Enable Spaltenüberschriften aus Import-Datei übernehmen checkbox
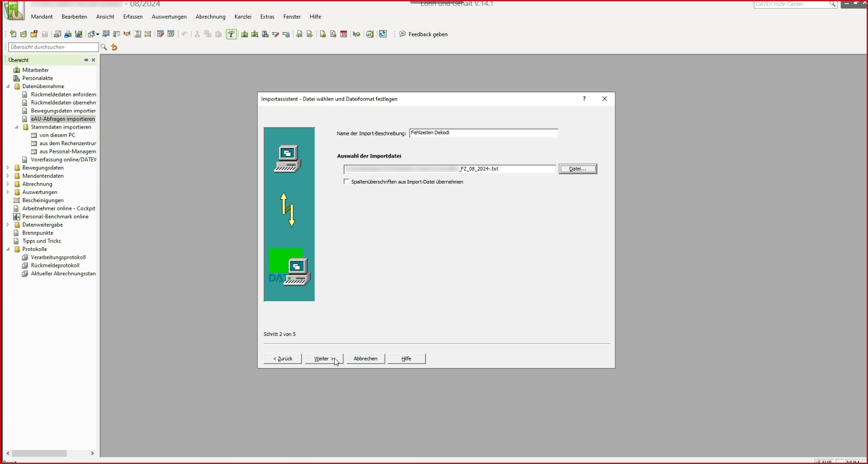 click(x=347, y=182)
